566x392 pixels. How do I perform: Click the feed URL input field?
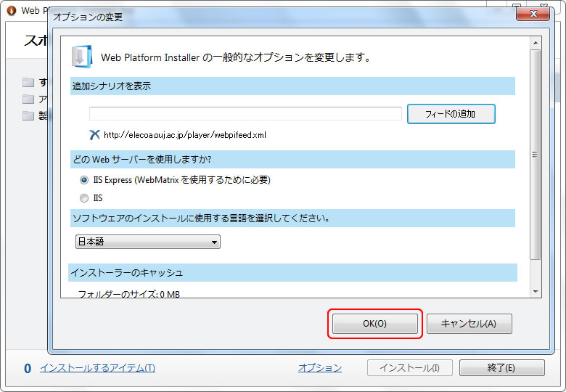245,114
